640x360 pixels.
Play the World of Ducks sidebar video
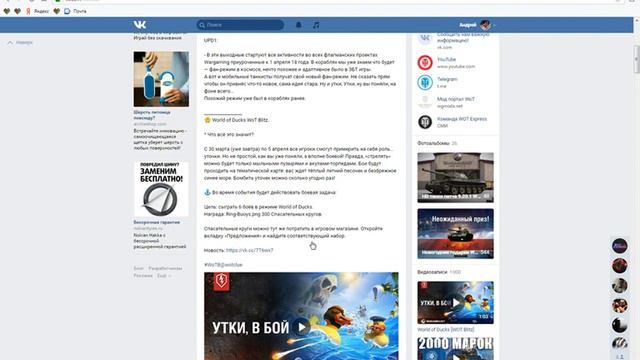tap(456, 302)
